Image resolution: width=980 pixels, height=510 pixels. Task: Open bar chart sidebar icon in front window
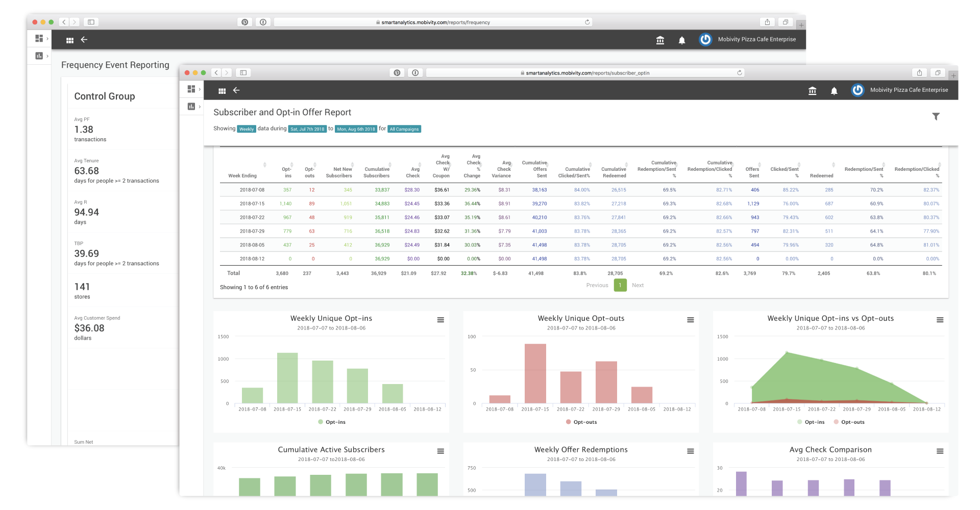[x=191, y=106]
